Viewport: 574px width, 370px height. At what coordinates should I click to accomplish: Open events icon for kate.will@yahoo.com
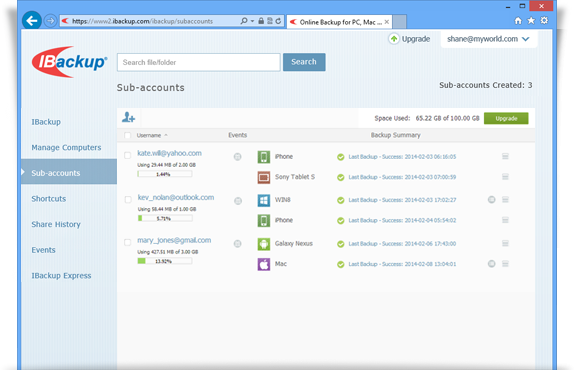coord(238,157)
